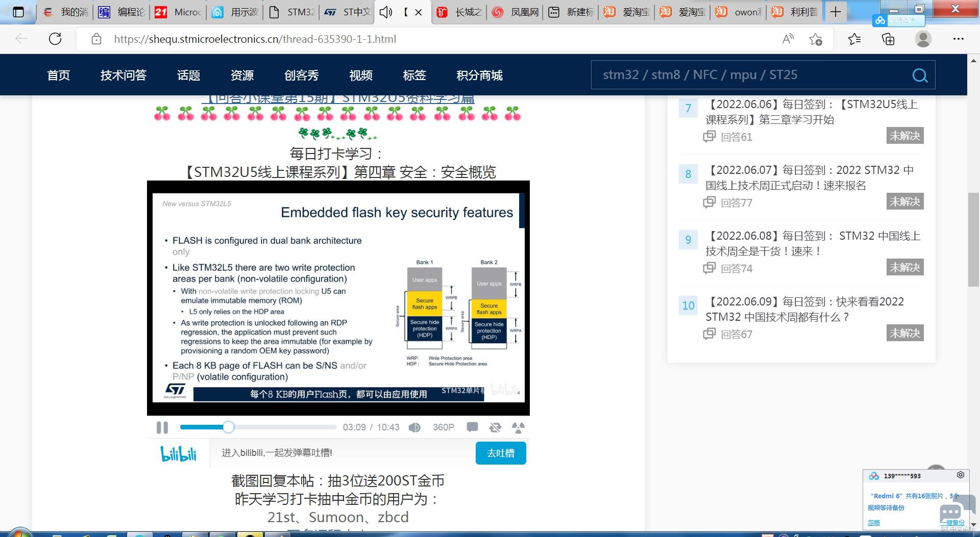
Task: Click the site lock icon in address bar
Action: click(96, 39)
